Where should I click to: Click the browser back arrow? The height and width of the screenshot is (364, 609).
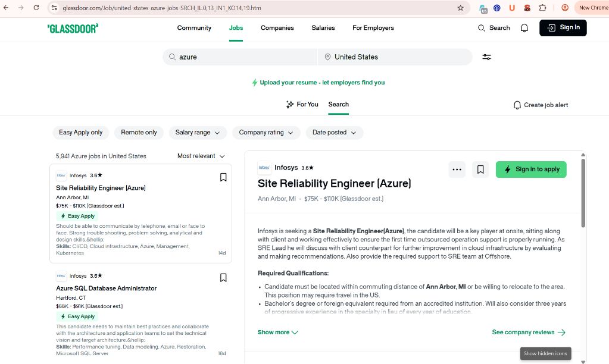[6, 8]
